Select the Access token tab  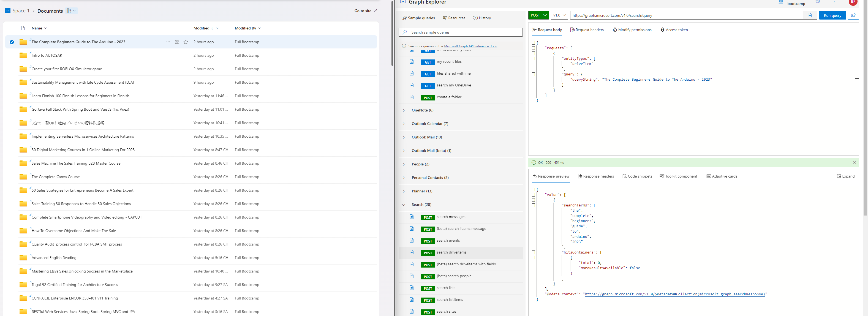click(674, 30)
